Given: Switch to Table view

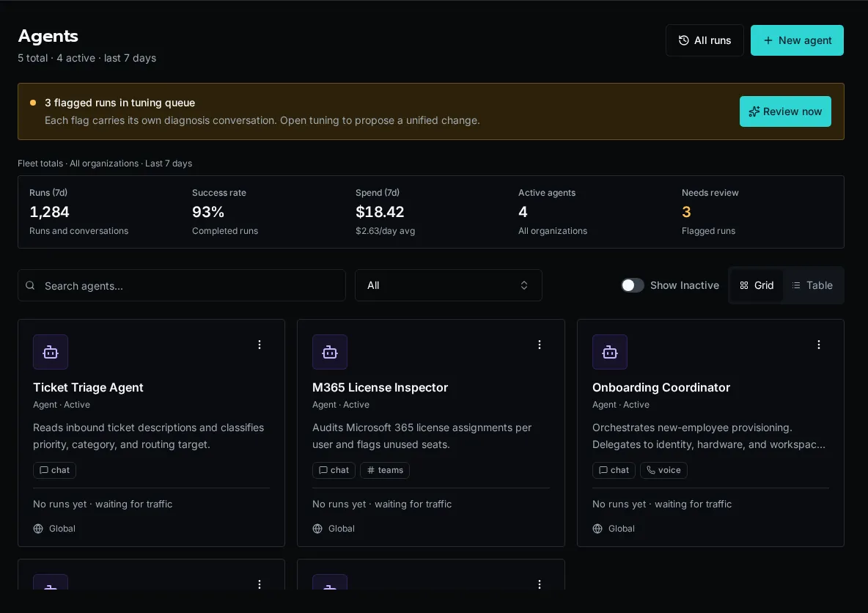Looking at the screenshot, I should (x=812, y=285).
